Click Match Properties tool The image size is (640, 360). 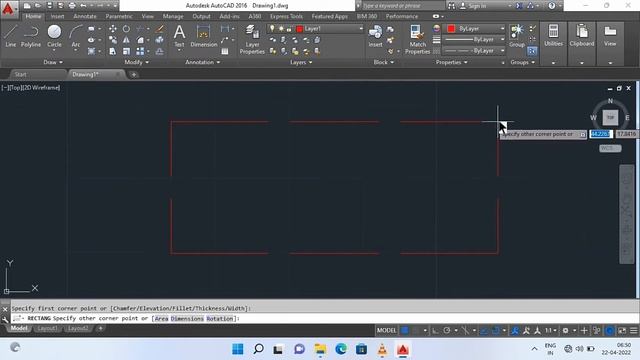(x=417, y=39)
